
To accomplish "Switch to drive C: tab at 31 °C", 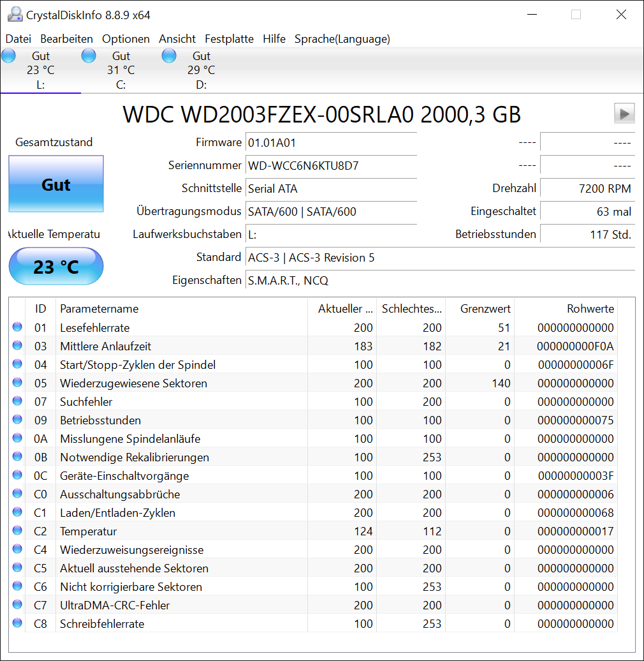I will pos(121,70).
